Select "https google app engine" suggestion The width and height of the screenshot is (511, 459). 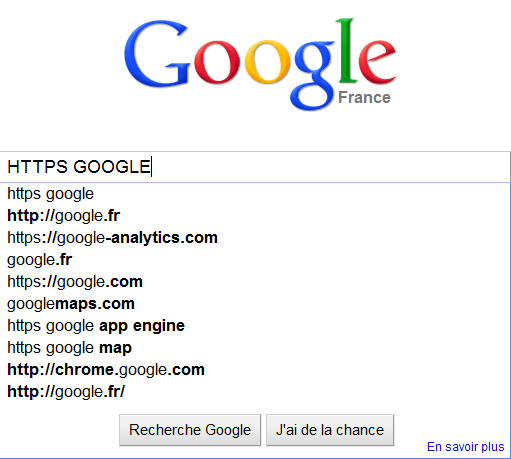(255, 326)
